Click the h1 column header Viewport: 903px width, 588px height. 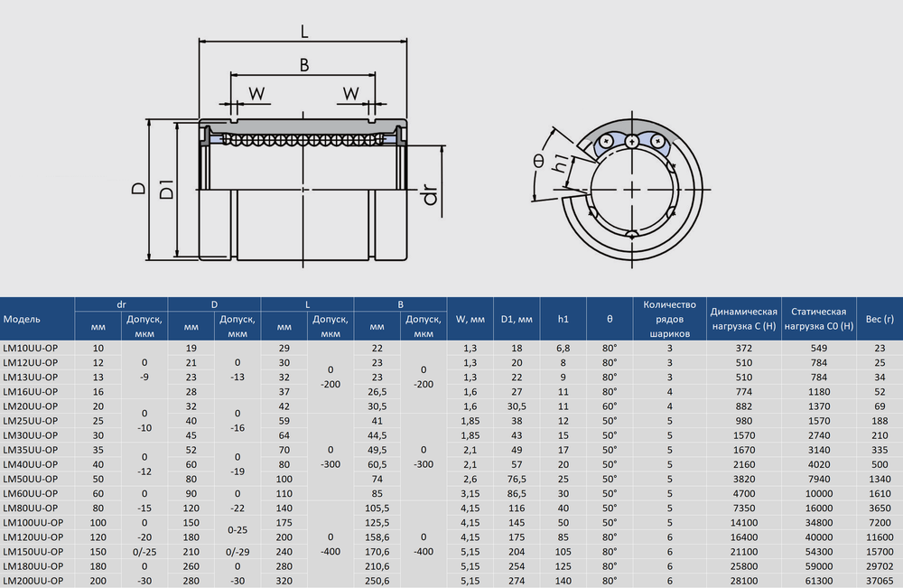(563, 319)
